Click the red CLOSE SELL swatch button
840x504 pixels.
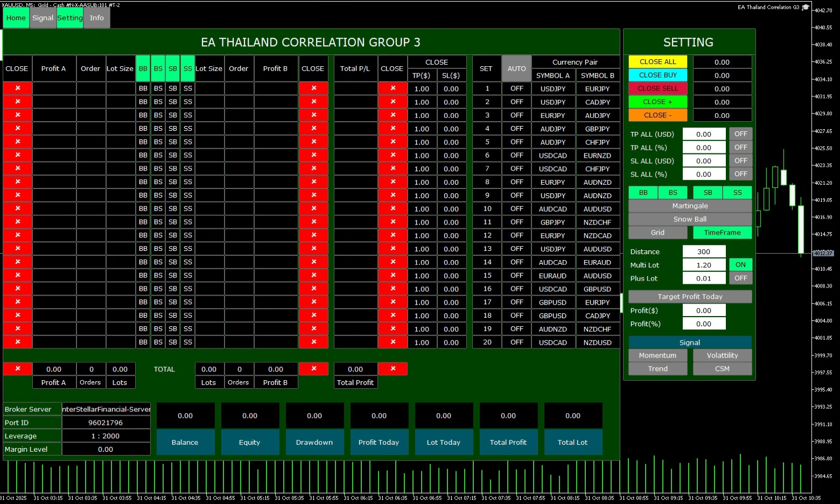(x=658, y=88)
